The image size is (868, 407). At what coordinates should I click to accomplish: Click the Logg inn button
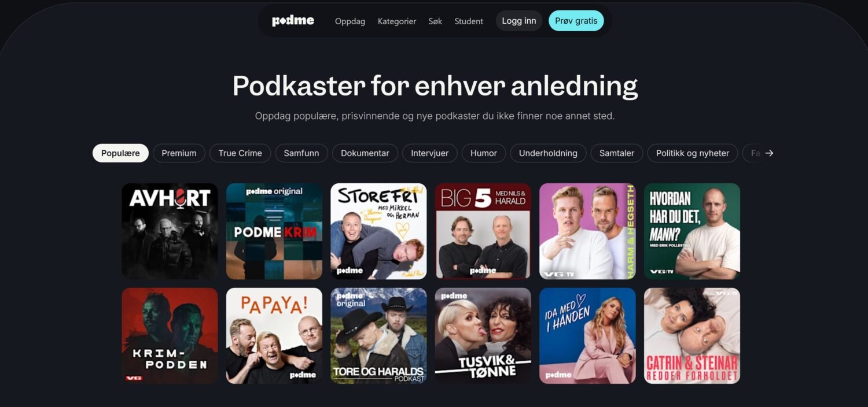click(519, 21)
